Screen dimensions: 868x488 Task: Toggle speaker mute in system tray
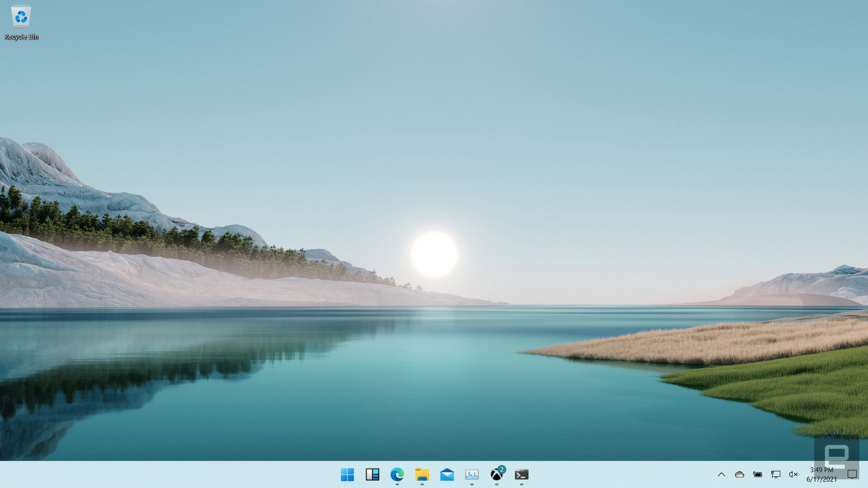click(x=793, y=474)
